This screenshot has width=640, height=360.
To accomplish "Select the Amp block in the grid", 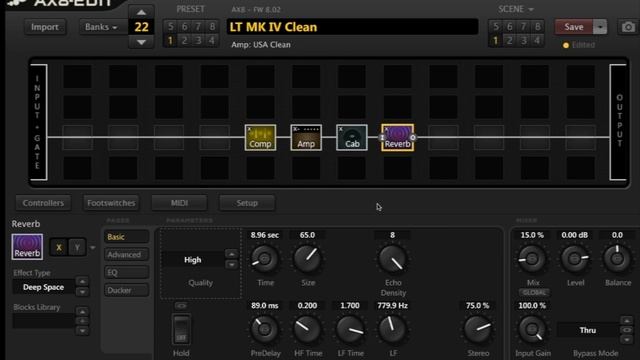I will coord(306,138).
